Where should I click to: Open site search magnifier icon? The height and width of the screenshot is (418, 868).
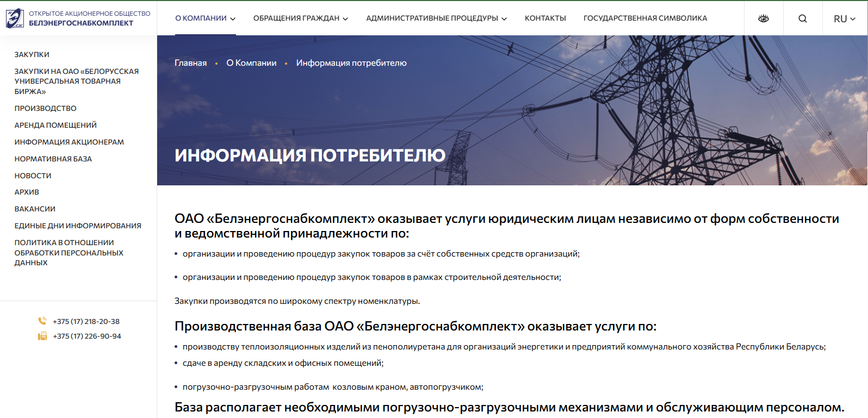[x=803, y=18]
